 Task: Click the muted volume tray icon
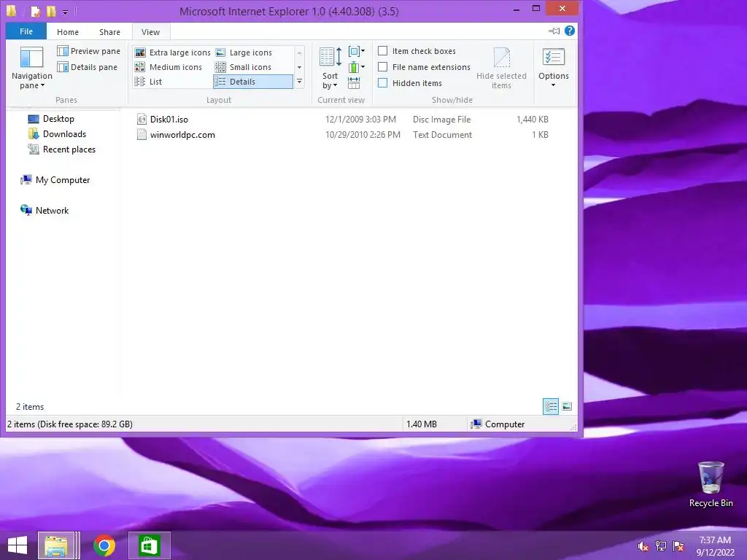[643, 546]
